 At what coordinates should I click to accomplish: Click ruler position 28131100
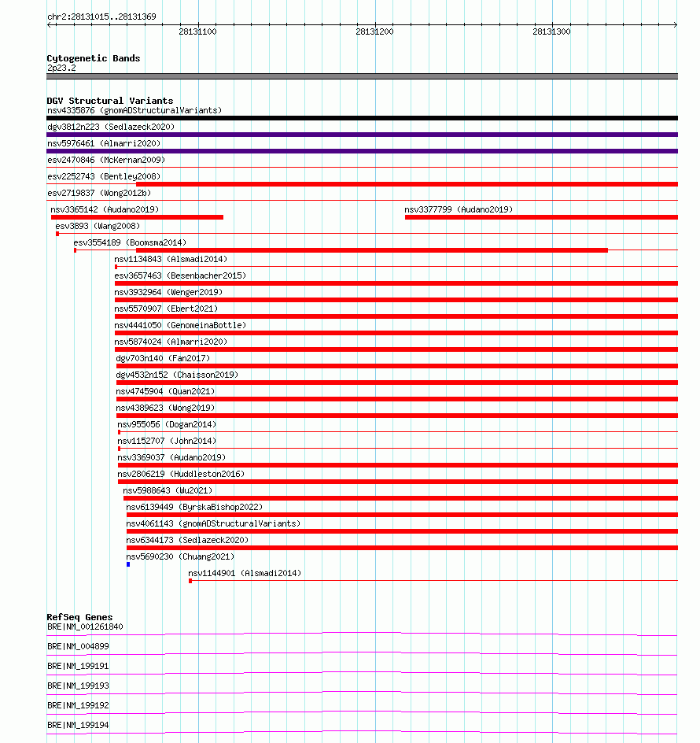click(x=197, y=31)
